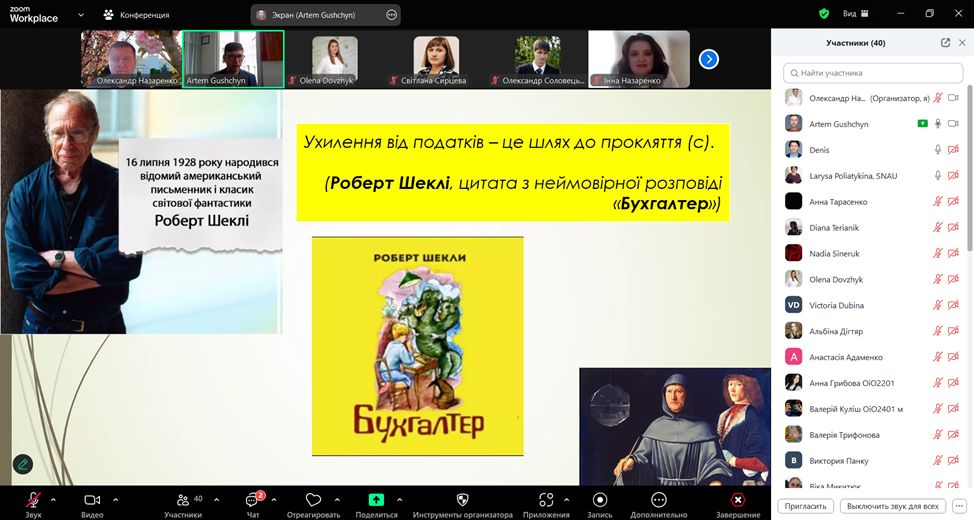Toggle camera icon for Artem Gushchyn
Image resolution: width=974 pixels, height=520 pixels.
[x=954, y=124]
